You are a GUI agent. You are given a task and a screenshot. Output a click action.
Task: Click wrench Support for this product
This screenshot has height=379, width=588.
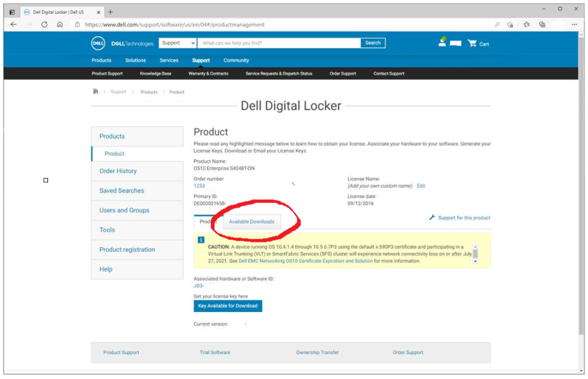460,217
